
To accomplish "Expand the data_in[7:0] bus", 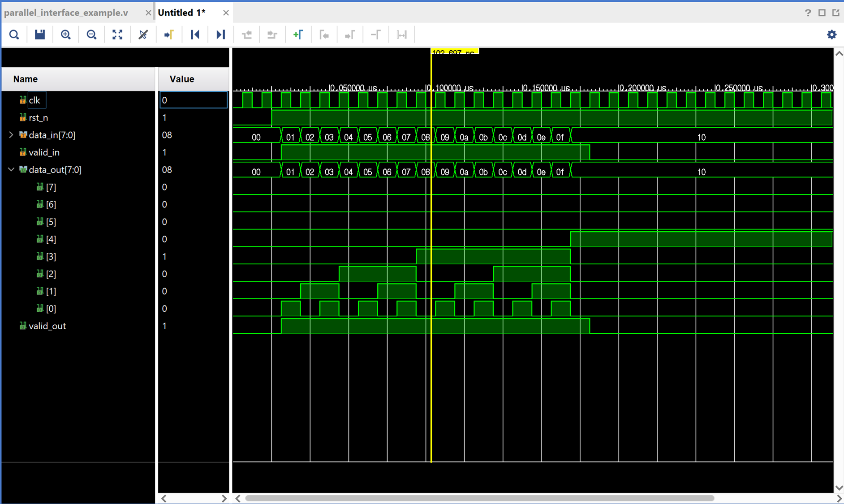I will 11,135.
